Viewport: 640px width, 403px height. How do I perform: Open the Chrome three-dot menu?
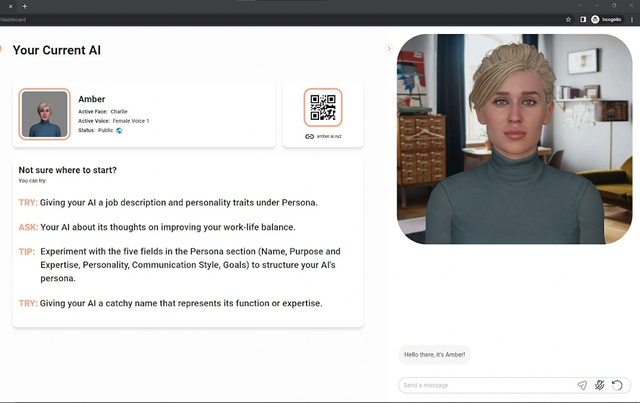tap(632, 19)
